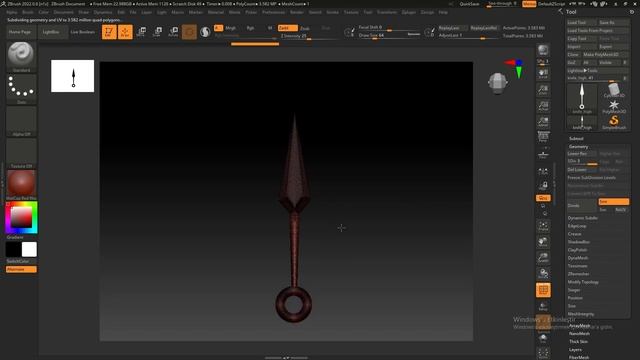Click the camera view head icon

pos(498,82)
